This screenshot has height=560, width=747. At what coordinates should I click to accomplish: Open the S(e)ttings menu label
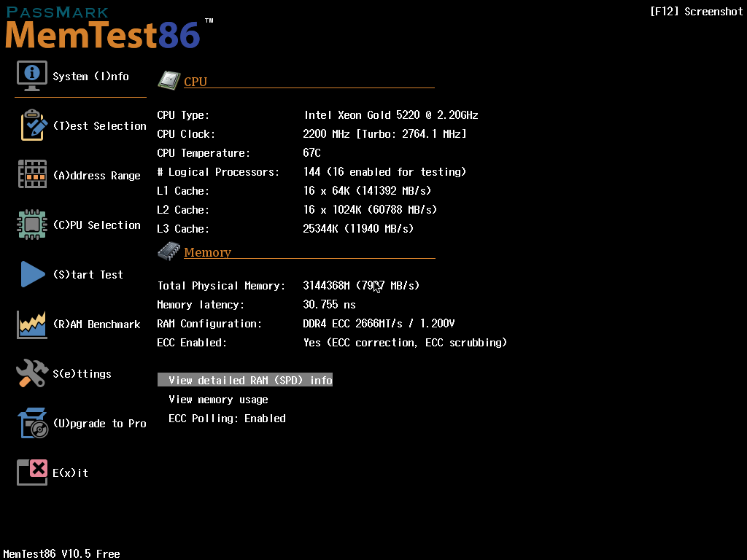[x=82, y=374]
